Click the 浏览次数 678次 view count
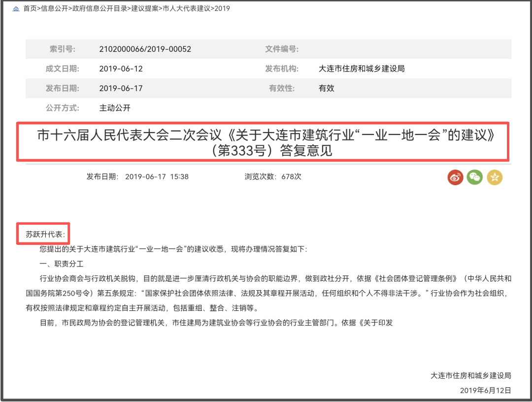 pos(273,176)
